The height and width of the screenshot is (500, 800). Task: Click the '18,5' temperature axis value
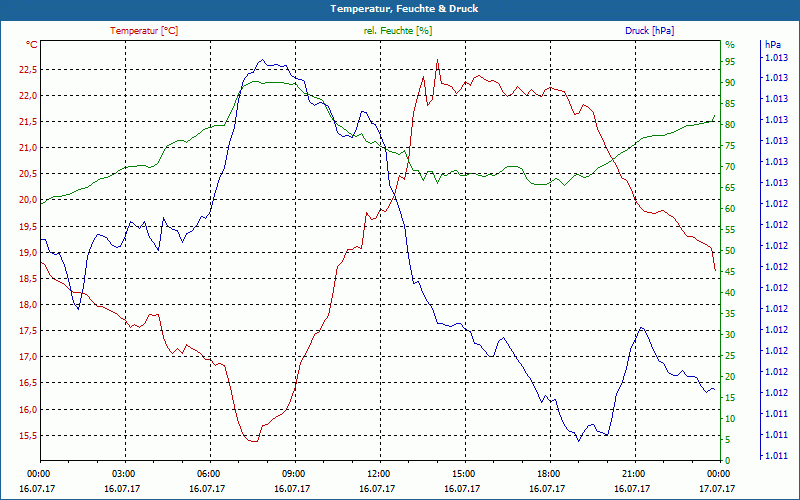(28, 279)
